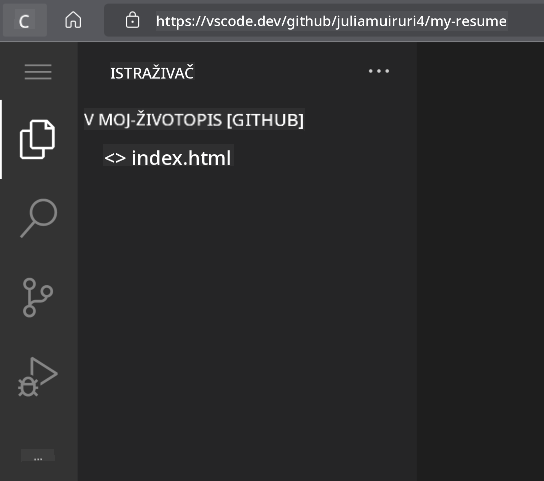Click the vscode.dev address bar URL
The image size is (544, 481).
[331, 21]
